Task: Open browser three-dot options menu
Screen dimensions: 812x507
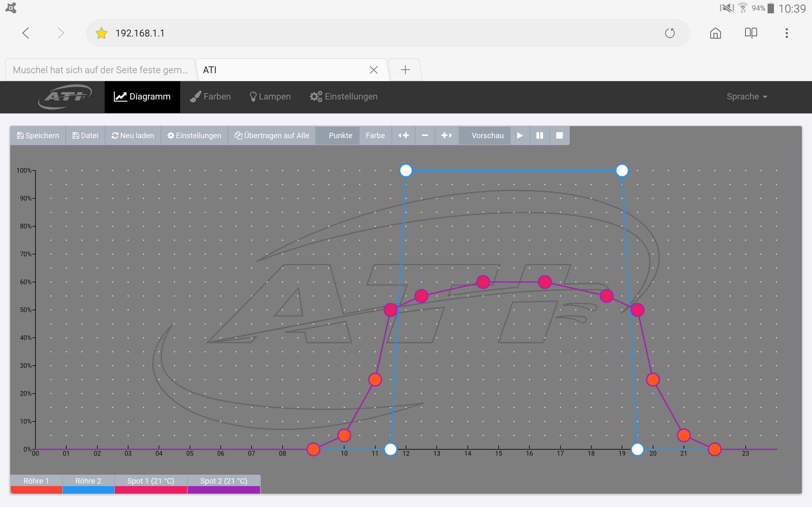Action: pos(786,33)
